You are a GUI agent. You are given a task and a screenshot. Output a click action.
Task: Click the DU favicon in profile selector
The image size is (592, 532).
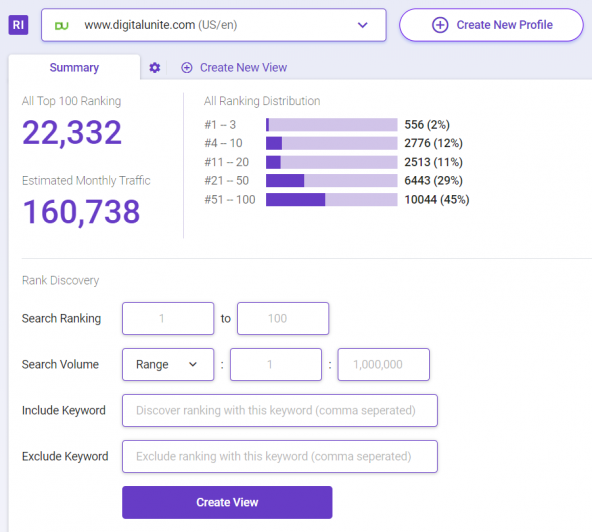(x=62, y=26)
